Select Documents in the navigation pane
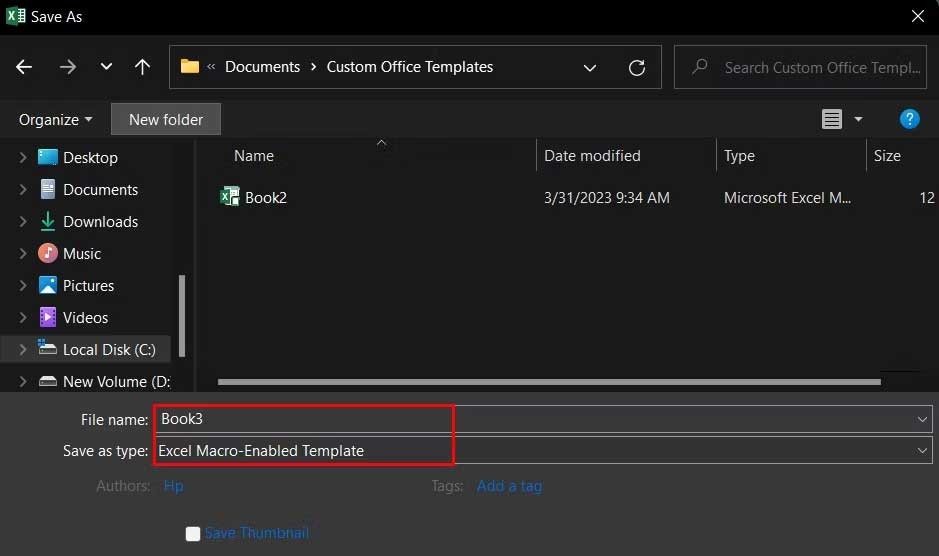Screen dimensions: 939x556 [100, 189]
